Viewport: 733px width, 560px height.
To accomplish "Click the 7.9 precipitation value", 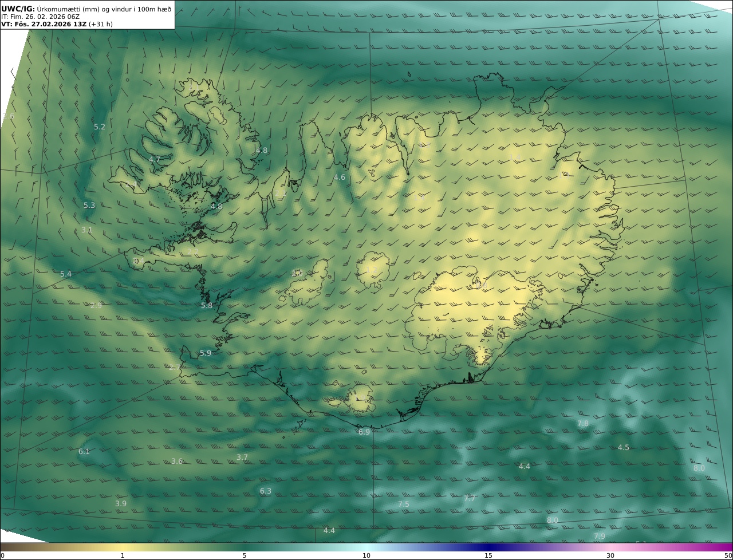I will coord(600,537).
